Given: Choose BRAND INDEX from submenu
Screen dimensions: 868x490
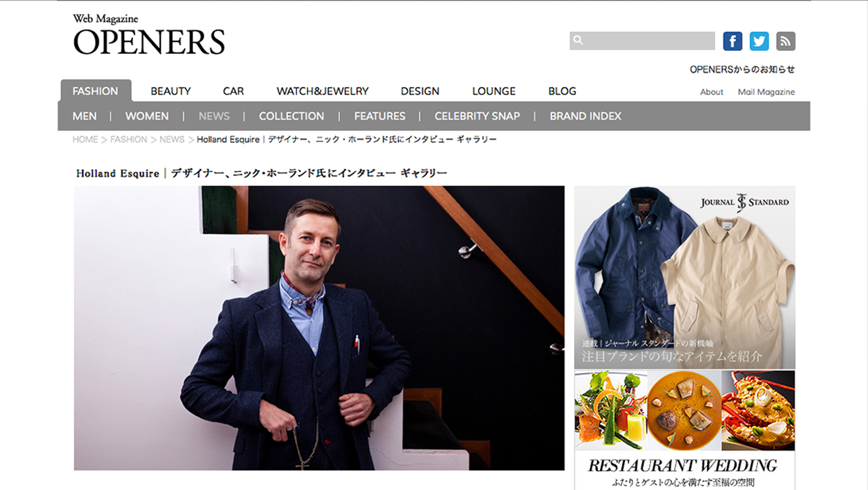Looking at the screenshot, I should [586, 116].
